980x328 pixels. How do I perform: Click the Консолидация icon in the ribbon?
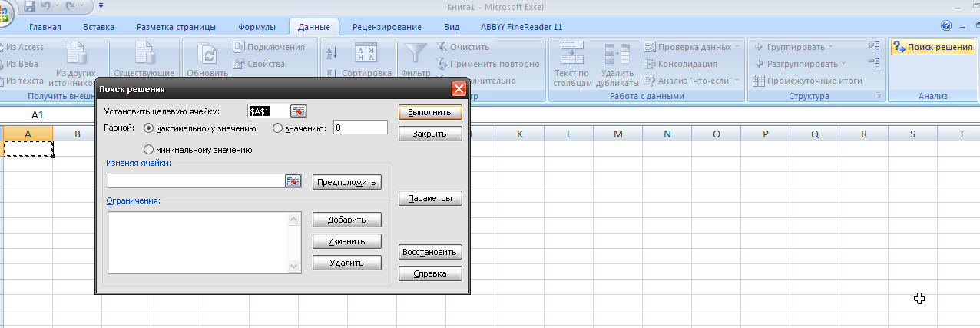[650, 64]
